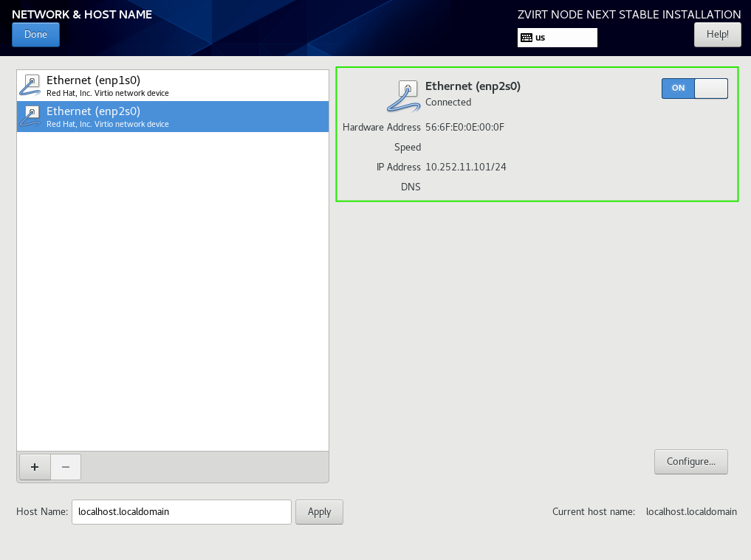Focus the Host Name input field
Screen dimensions: 751x560
(x=182, y=511)
